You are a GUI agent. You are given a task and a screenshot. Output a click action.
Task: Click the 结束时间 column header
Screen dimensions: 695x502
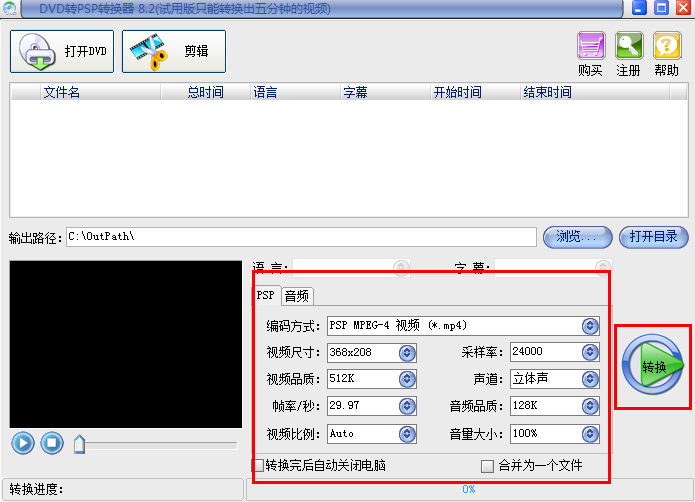(595, 92)
